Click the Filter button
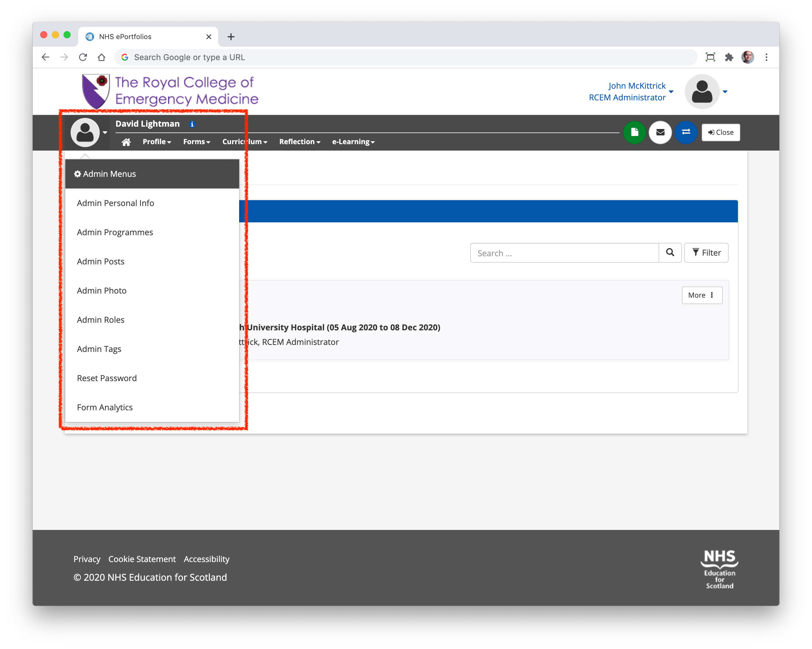This screenshot has height=649, width=812. point(706,252)
